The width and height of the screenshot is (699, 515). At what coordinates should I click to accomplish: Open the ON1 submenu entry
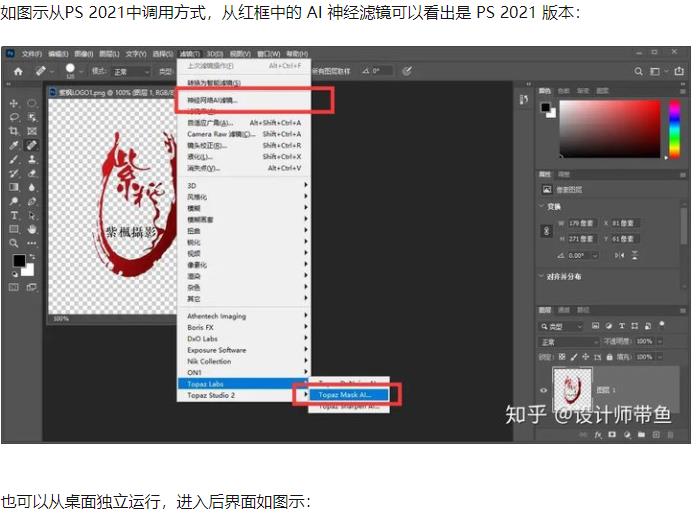(x=243, y=372)
